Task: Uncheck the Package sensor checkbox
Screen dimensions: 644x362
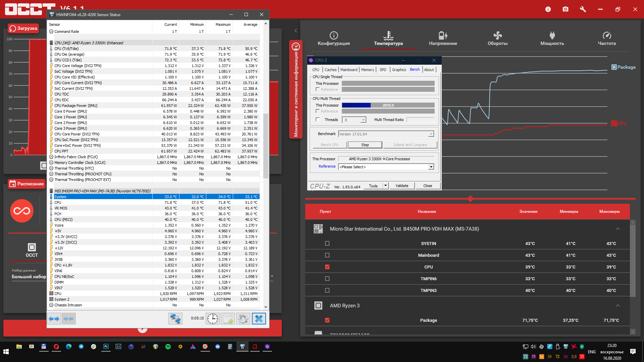Action: [327, 320]
